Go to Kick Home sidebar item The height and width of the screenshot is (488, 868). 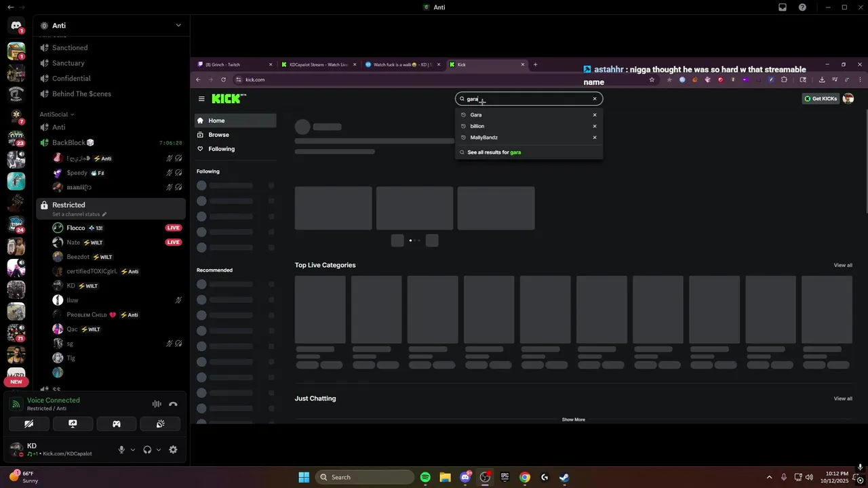(235, 121)
